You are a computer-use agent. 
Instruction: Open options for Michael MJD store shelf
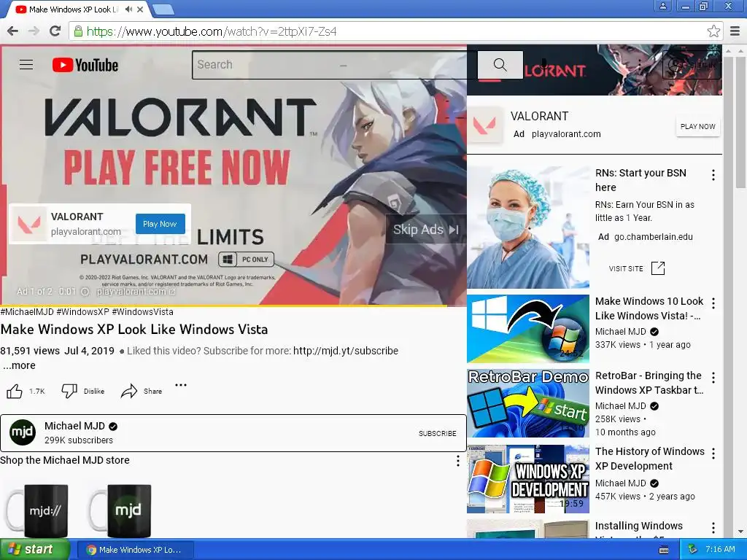[458, 461]
